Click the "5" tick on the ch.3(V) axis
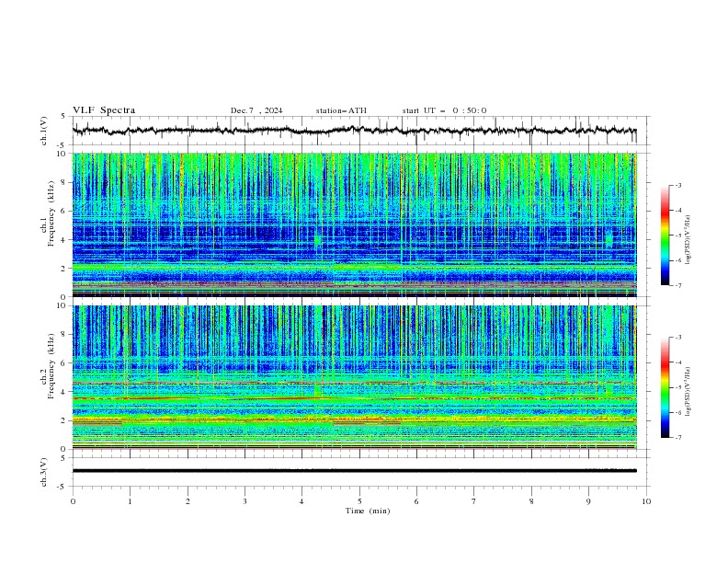 [x=64, y=457]
